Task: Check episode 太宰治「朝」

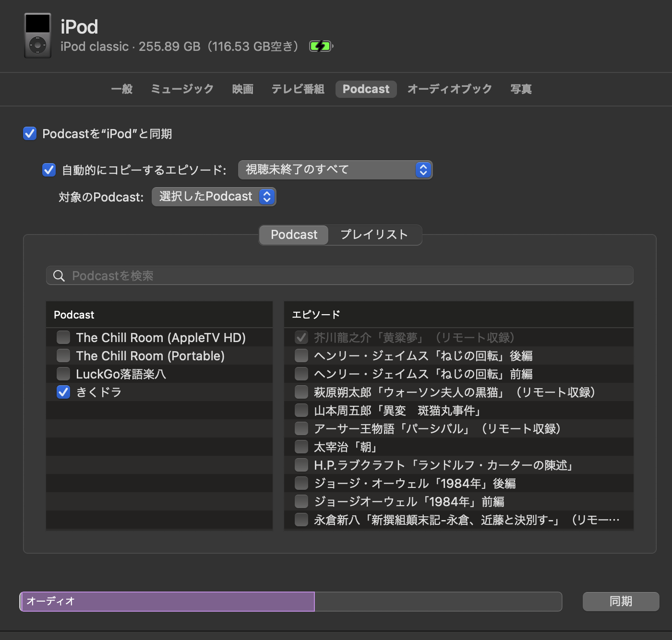Action: (x=301, y=447)
